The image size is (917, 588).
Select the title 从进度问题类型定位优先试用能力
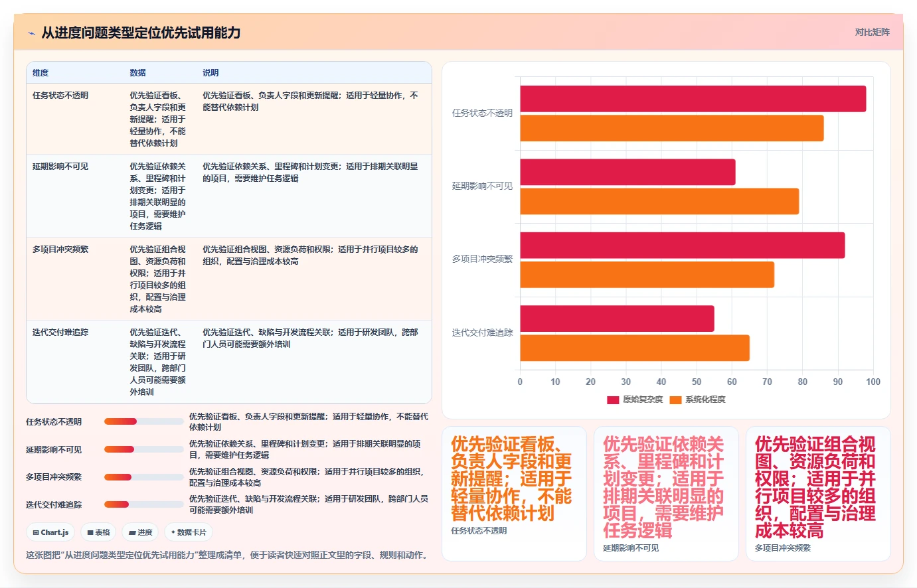click(x=141, y=33)
